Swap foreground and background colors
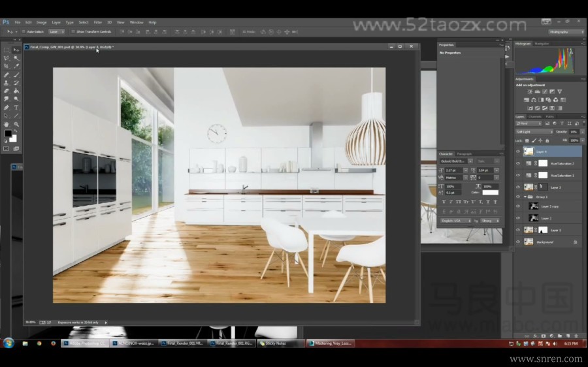Image resolution: width=588 pixels, height=367 pixels. pos(14,131)
